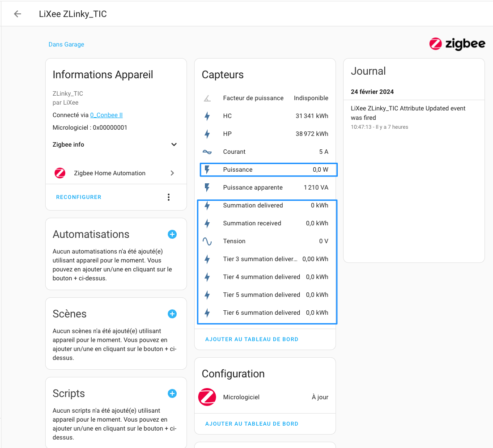
Task: Click the Micrologiciel Zigbee icon in Configuration
Action: [207, 397]
